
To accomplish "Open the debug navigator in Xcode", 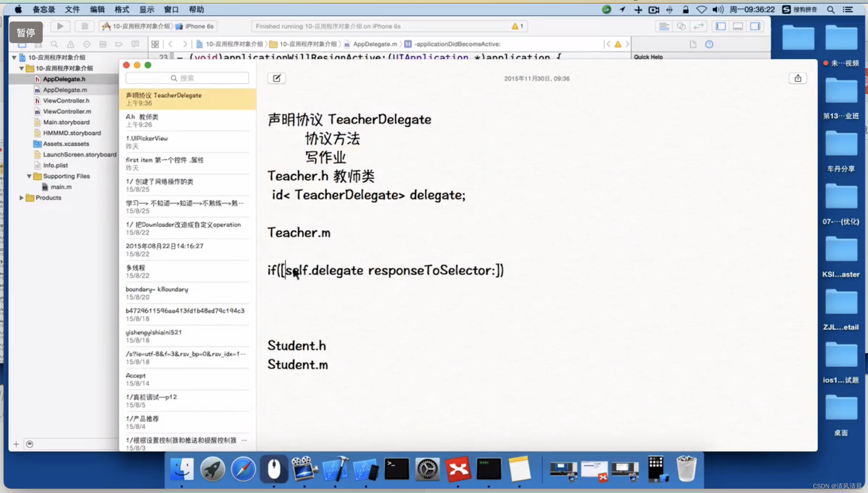I will point(103,44).
